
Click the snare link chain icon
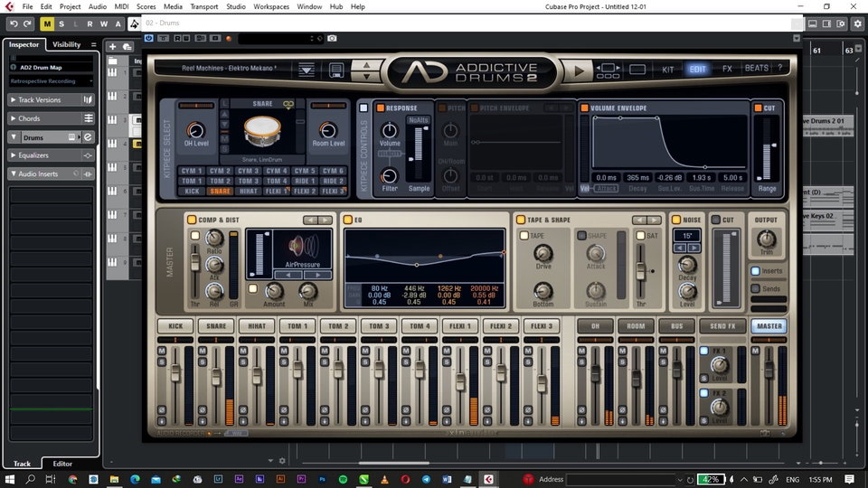coord(288,104)
